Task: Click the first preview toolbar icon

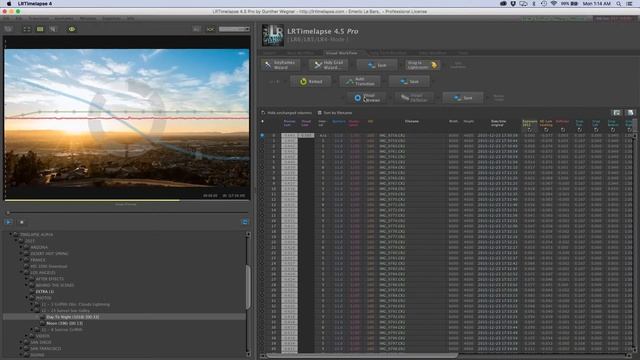Action: click(9, 29)
